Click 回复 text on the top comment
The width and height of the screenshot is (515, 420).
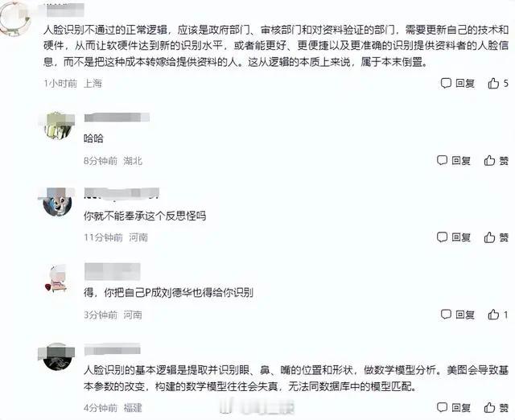465,84
